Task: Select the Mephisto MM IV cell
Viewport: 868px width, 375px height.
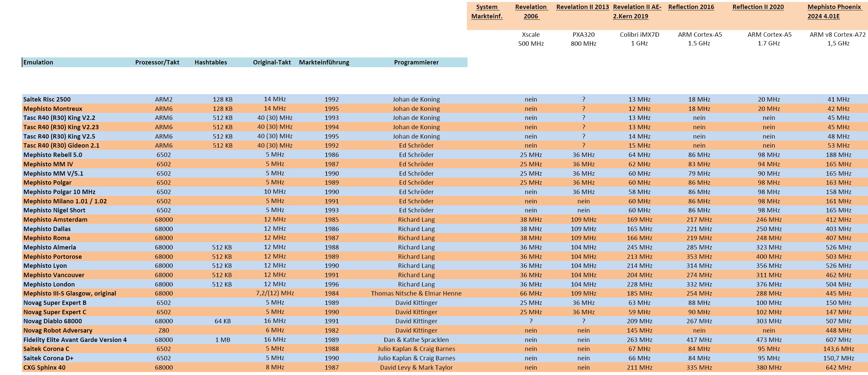Action: (x=48, y=164)
